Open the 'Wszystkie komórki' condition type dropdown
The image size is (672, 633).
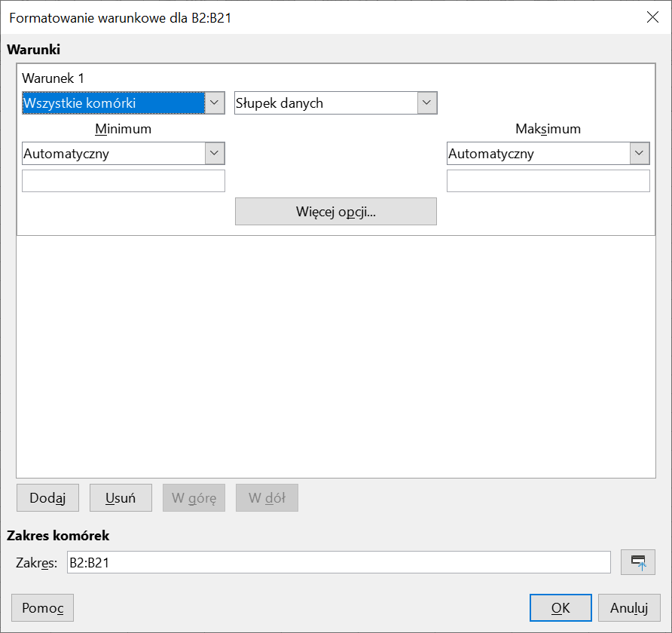point(124,103)
